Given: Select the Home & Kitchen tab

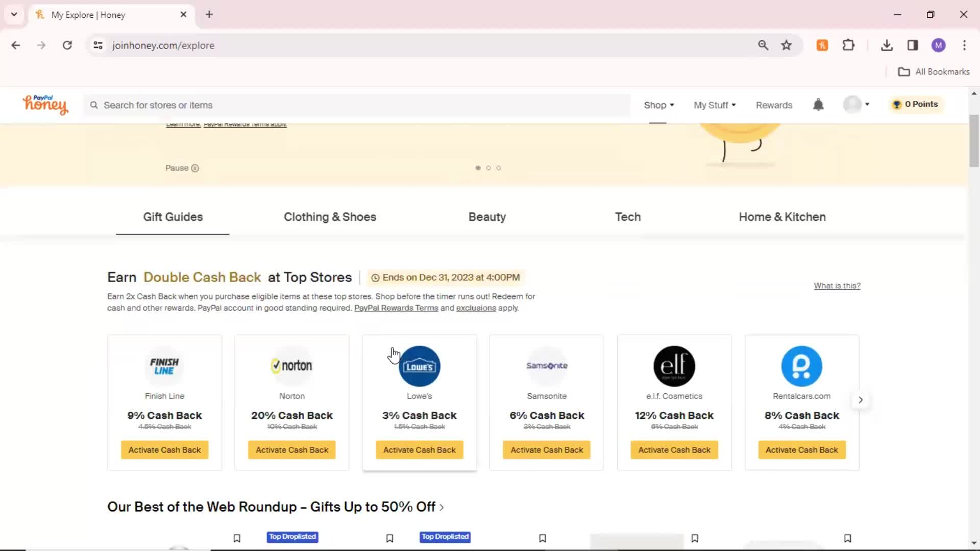Looking at the screenshot, I should [x=782, y=217].
